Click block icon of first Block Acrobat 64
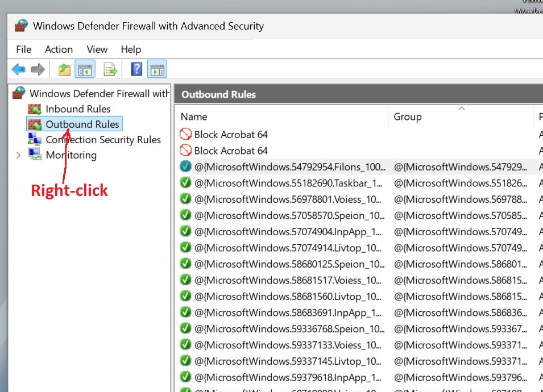Screen dimensions: 543x392 [185, 134]
